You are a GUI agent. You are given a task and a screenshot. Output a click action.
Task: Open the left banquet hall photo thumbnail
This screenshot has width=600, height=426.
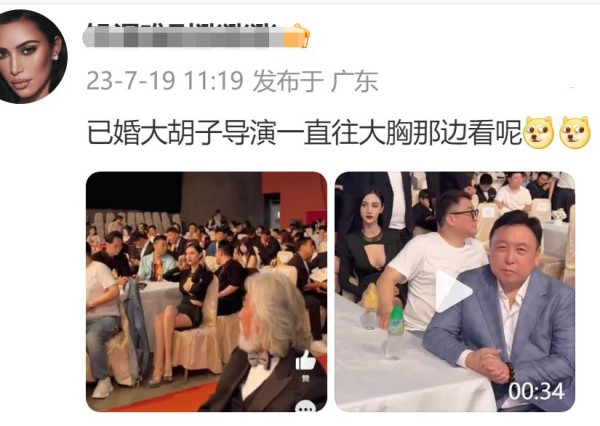coord(207,292)
